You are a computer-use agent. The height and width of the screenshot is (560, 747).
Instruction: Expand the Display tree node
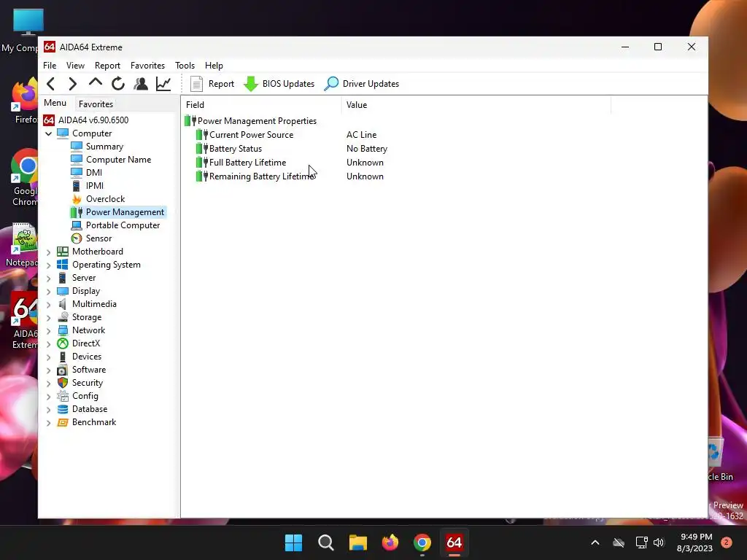pyautogui.click(x=49, y=292)
